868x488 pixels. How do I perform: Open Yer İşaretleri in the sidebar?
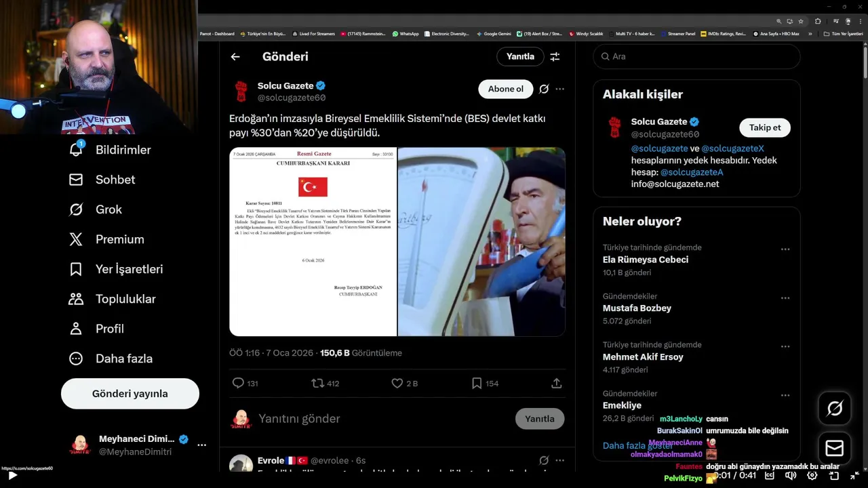click(x=116, y=269)
